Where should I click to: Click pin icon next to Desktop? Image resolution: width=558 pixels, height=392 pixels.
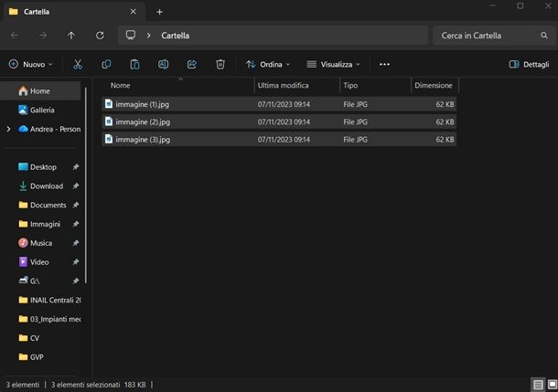pos(75,167)
